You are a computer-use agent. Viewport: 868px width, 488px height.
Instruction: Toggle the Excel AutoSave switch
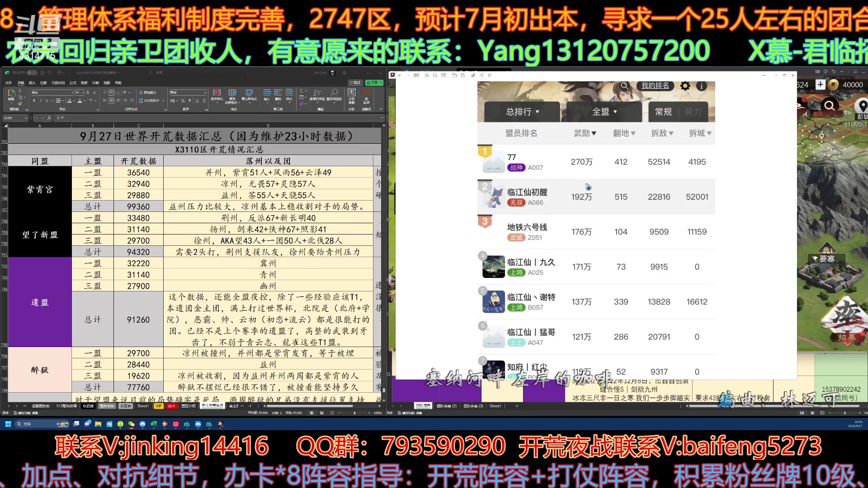(32, 73)
